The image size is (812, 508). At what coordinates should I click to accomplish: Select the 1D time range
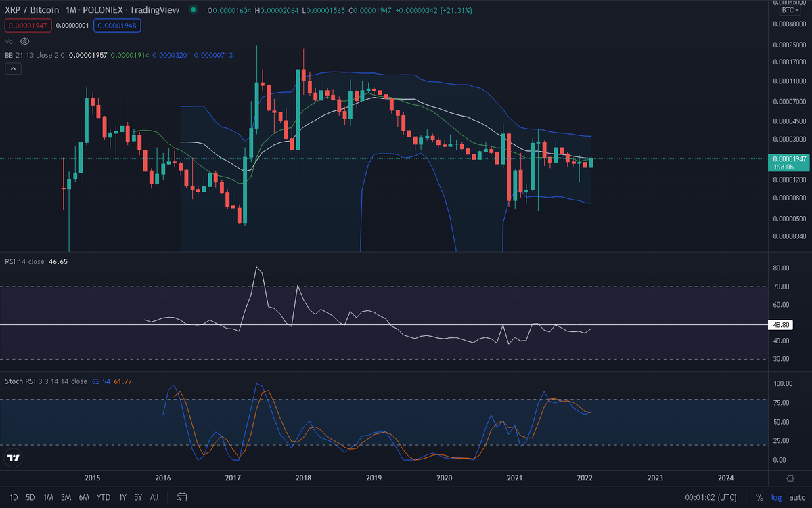click(14, 497)
